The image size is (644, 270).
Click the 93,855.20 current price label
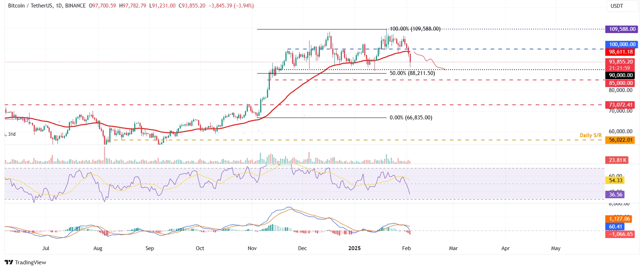pyautogui.click(x=621, y=62)
